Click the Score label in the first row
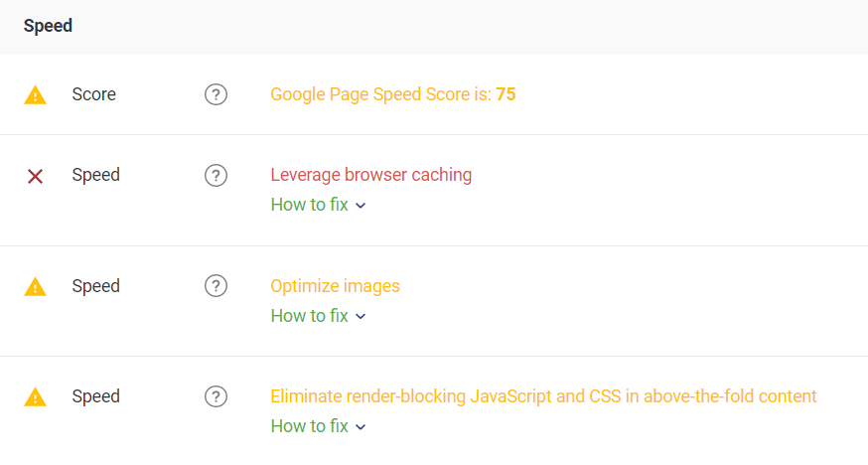The height and width of the screenshot is (465, 868). click(x=93, y=94)
